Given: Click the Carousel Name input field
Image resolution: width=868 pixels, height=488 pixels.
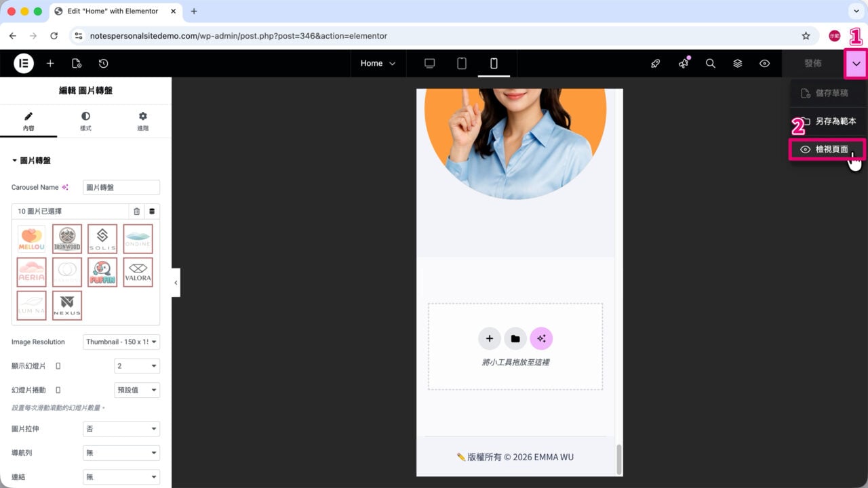Looking at the screenshot, I should point(121,187).
